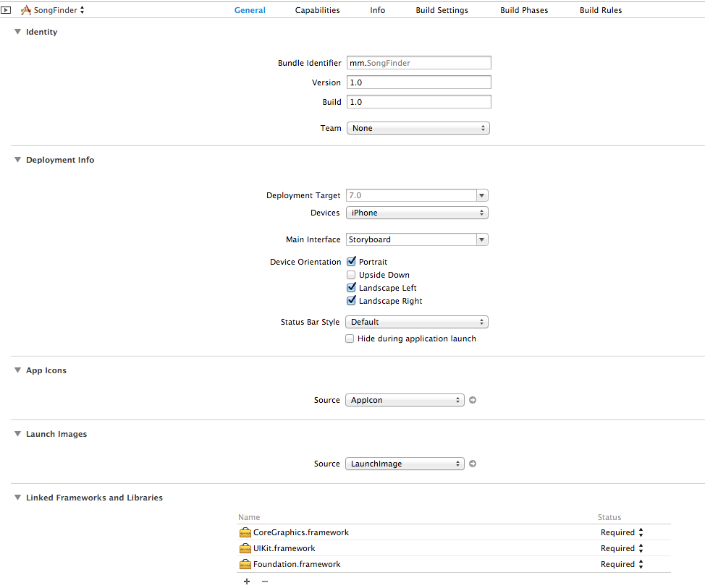The image size is (705, 588).
Task: Remove framework with minus button
Action: (265, 581)
